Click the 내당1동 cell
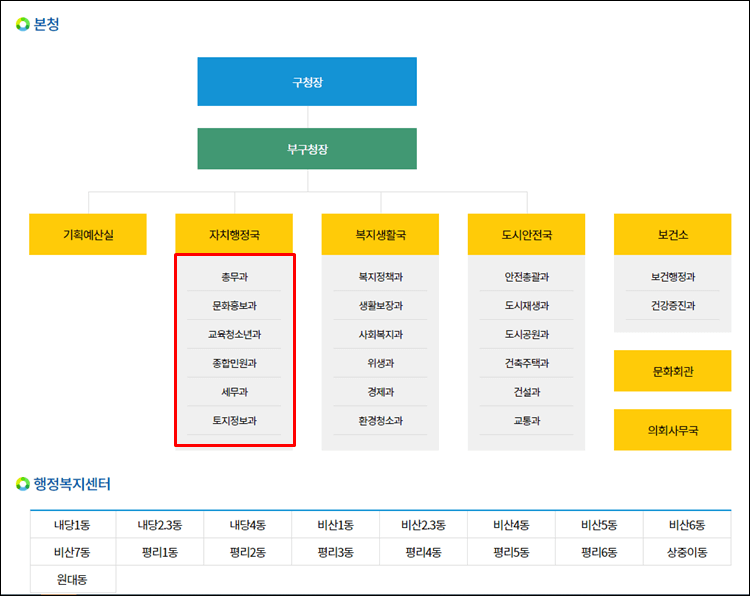The height and width of the screenshot is (596, 750). [x=72, y=525]
